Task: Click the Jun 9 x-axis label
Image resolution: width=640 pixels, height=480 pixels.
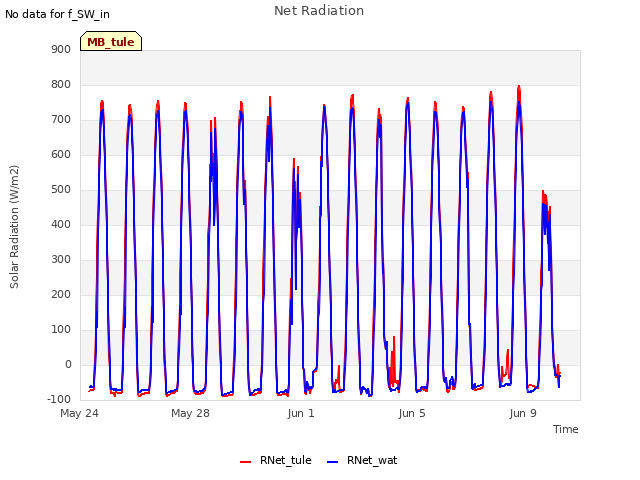Action: (523, 413)
